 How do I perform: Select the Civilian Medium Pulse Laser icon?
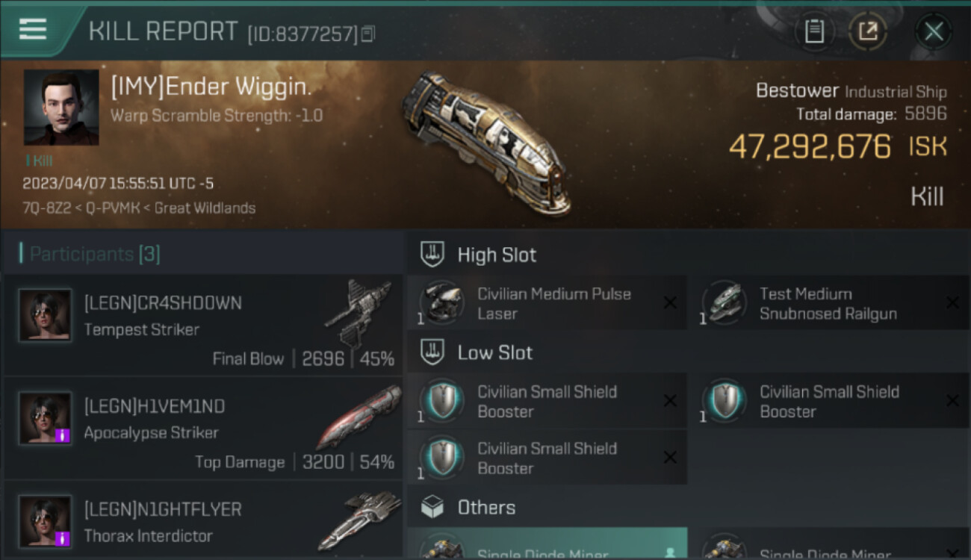441,303
